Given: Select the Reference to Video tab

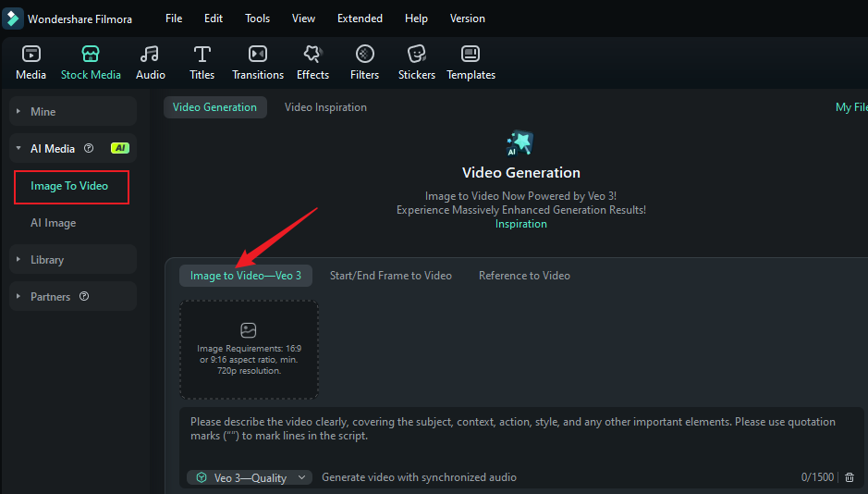Looking at the screenshot, I should [524, 276].
